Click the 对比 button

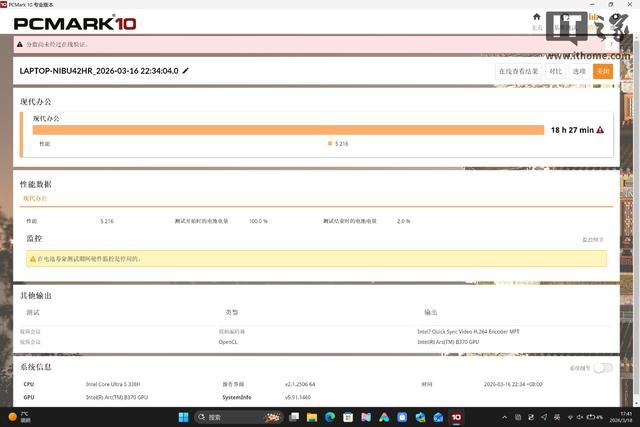coord(556,71)
